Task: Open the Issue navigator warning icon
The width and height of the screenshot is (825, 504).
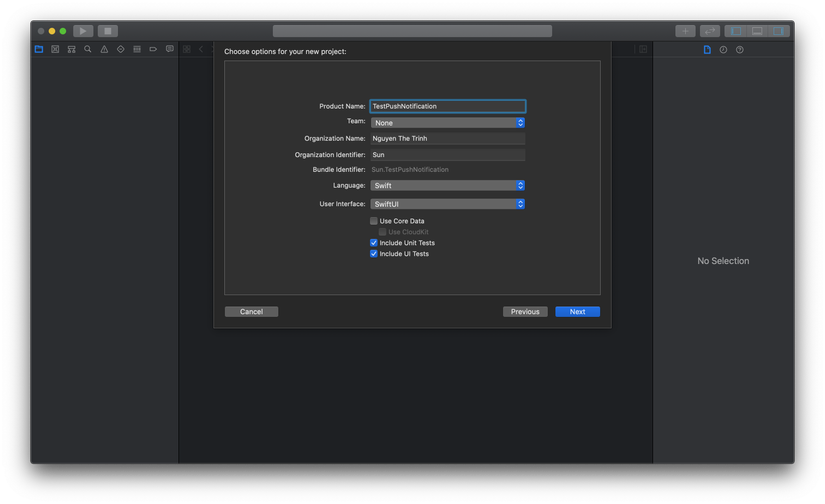Action: [104, 49]
